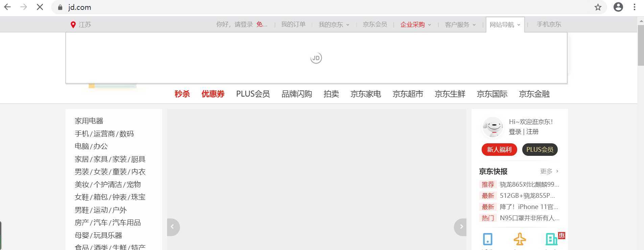Open the Chrome profile avatar
The width and height of the screenshot is (644, 250).
[618, 7]
